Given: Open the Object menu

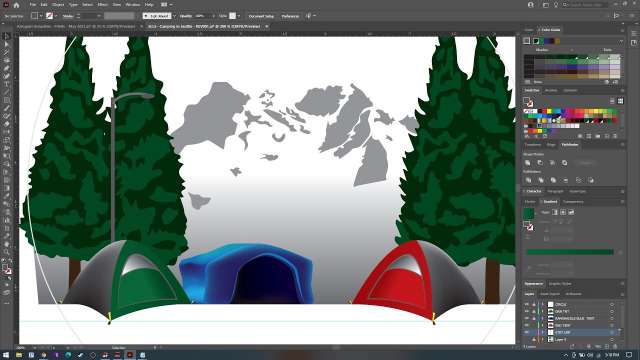Looking at the screenshot, I should (x=58, y=5).
